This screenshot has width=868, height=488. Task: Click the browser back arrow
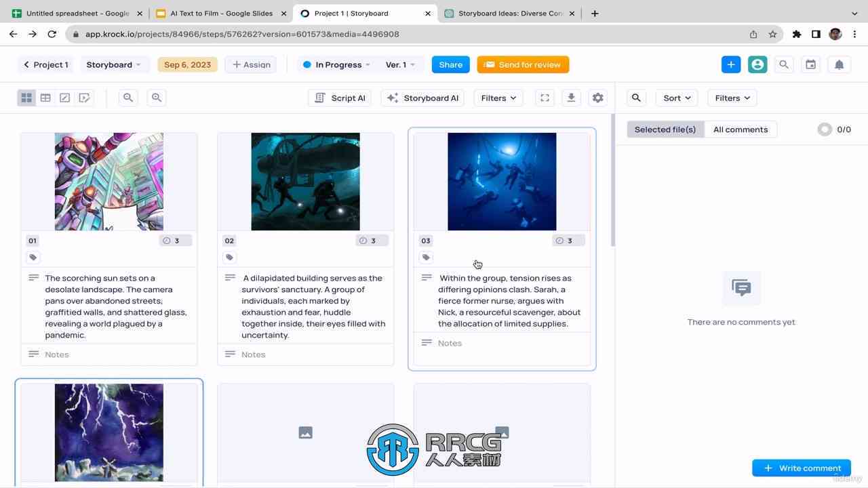coord(13,34)
